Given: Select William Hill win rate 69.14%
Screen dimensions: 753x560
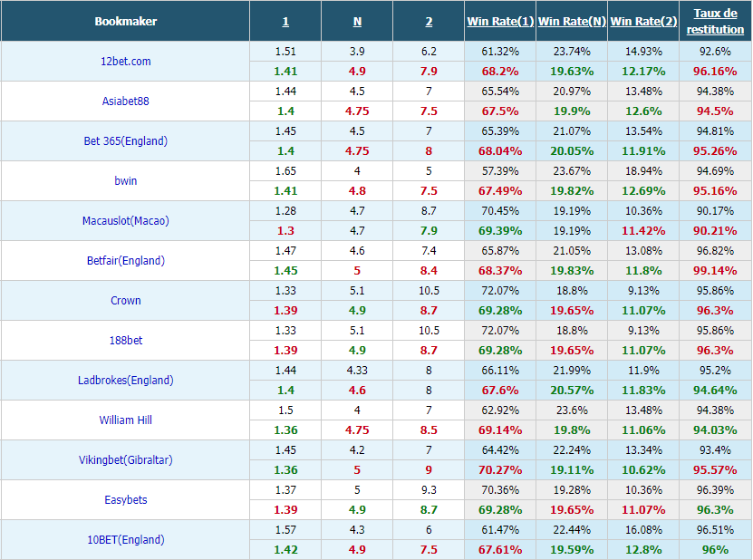Looking at the screenshot, I should [500, 430].
